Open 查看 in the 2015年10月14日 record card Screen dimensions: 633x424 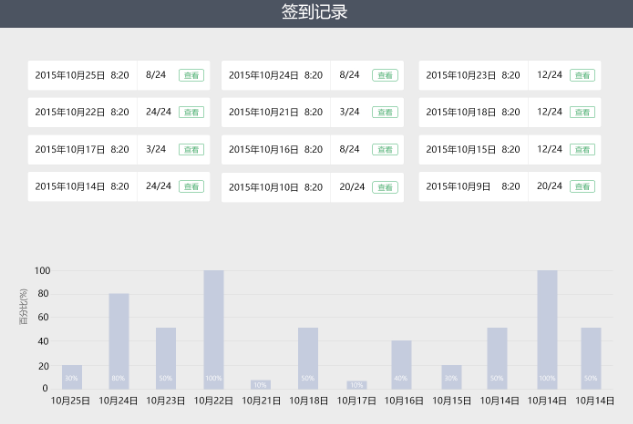coord(190,186)
